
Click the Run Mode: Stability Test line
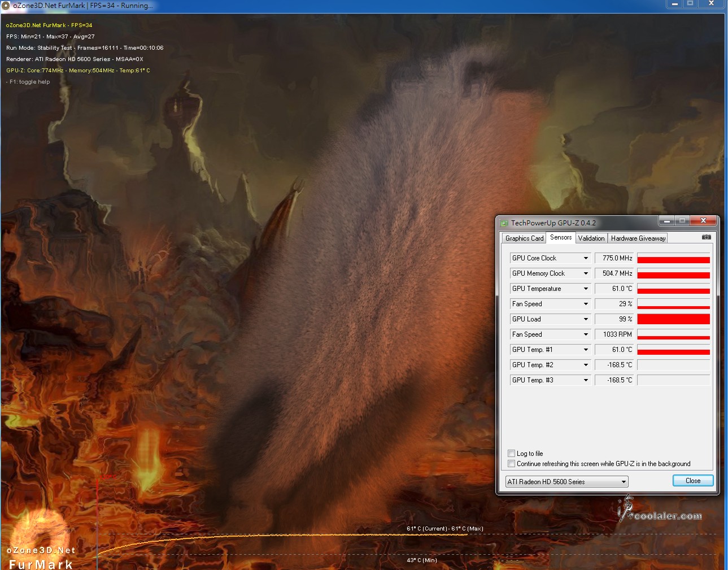point(85,48)
